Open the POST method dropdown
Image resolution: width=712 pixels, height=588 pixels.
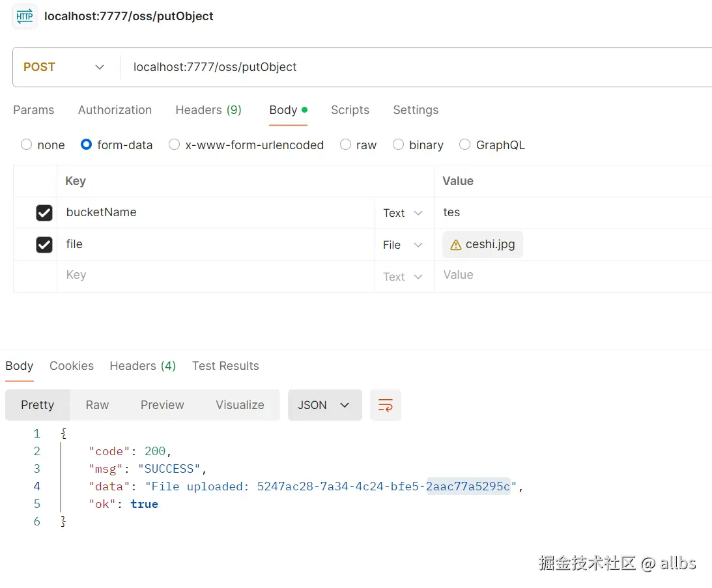[x=64, y=67]
